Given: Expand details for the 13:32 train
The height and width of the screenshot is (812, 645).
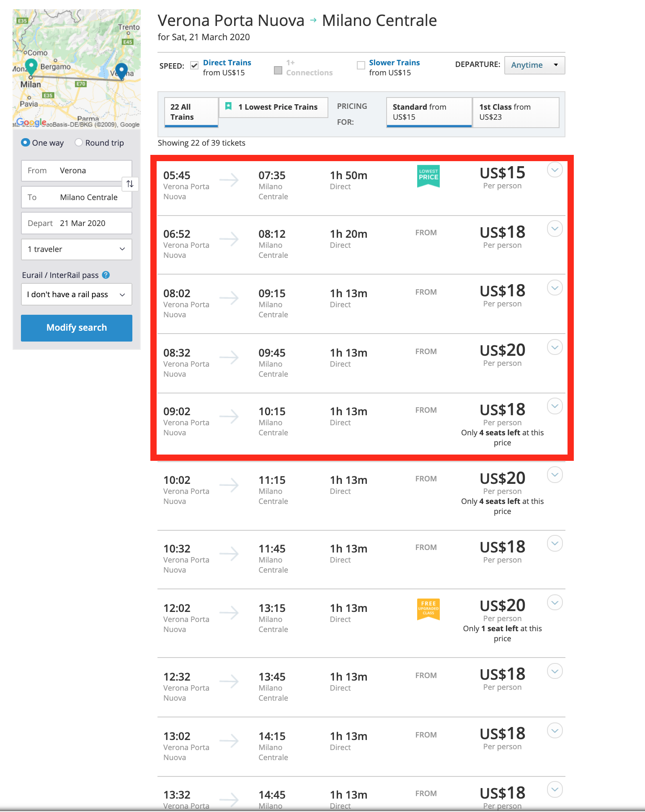Looking at the screenshot, I should [x=555, y=789].
